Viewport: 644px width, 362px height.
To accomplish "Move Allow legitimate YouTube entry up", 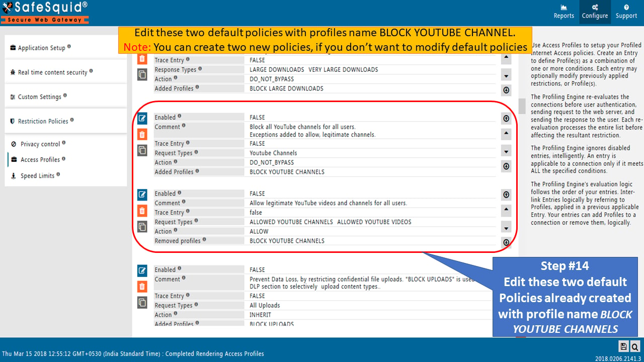I will tap(506, 210).
